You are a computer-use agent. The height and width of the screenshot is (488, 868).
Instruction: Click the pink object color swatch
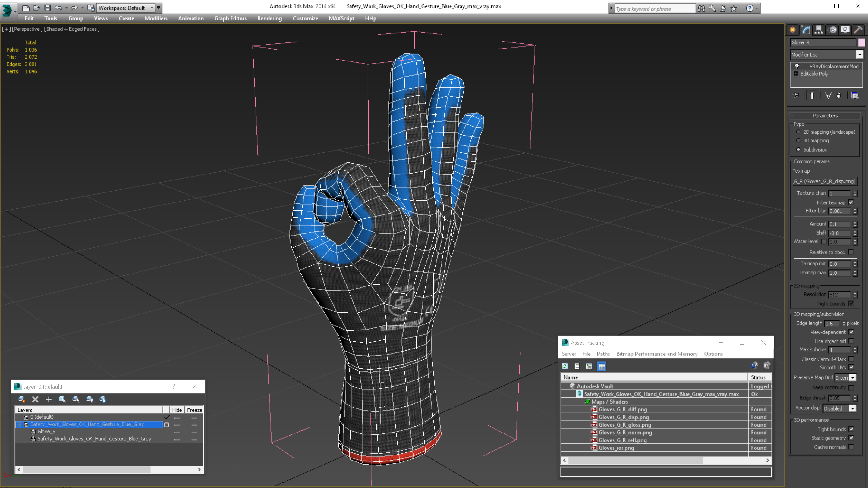[x=862, y=42]
